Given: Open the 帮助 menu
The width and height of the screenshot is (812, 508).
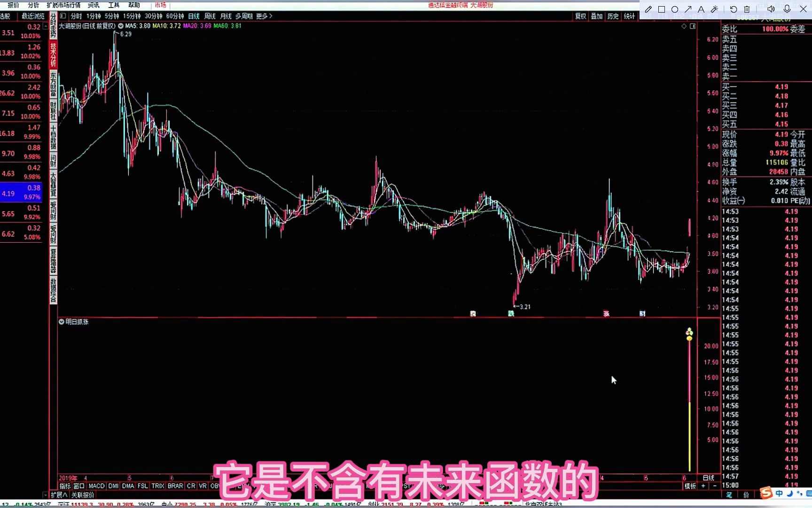Looking at the screenshot, I should pos(134,5).
